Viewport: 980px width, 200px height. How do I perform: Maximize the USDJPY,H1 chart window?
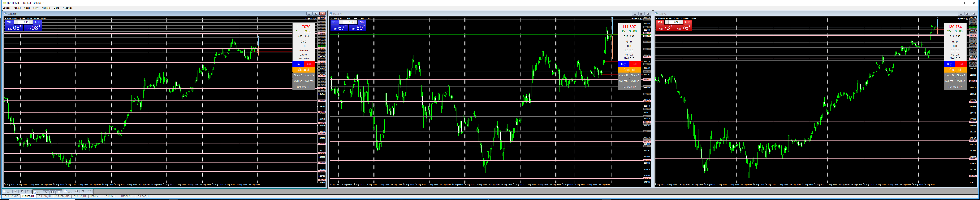coord(641,14)
